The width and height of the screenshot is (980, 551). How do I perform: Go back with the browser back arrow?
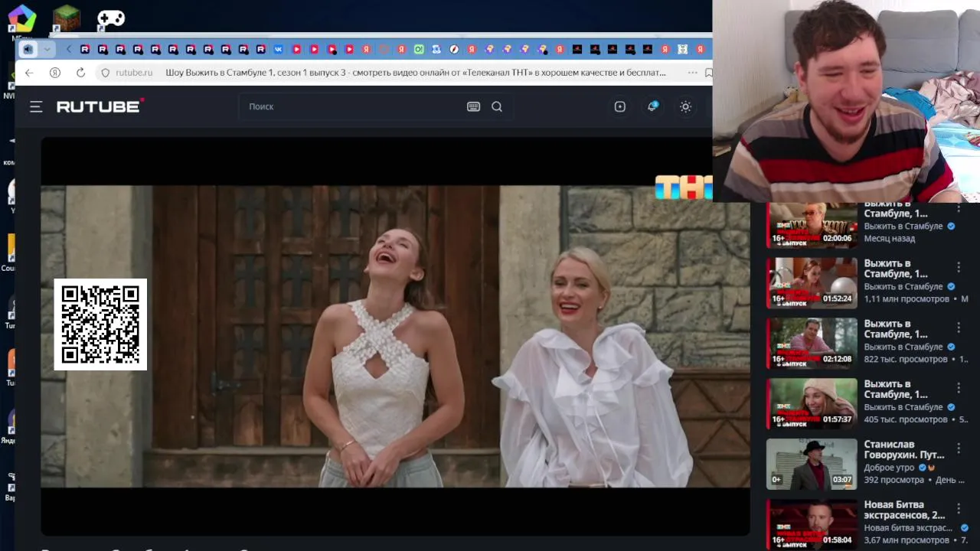click(28, 73)
